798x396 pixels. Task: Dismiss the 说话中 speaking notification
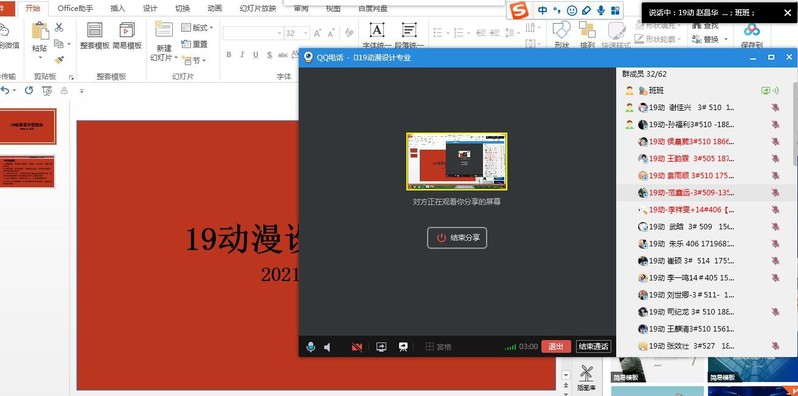[x=788, y=13]
